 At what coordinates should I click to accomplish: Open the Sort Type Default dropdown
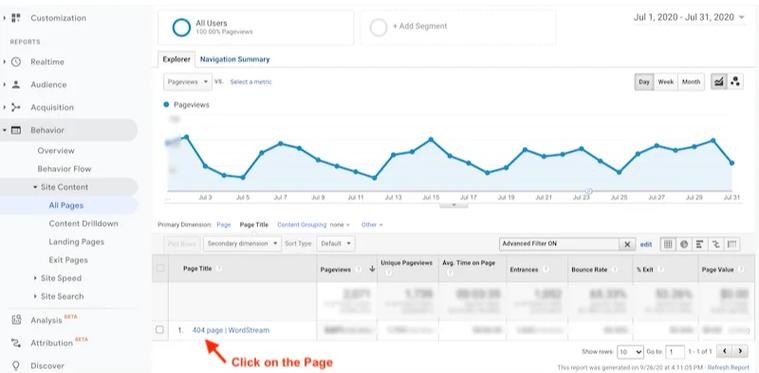tap(335, 244)
